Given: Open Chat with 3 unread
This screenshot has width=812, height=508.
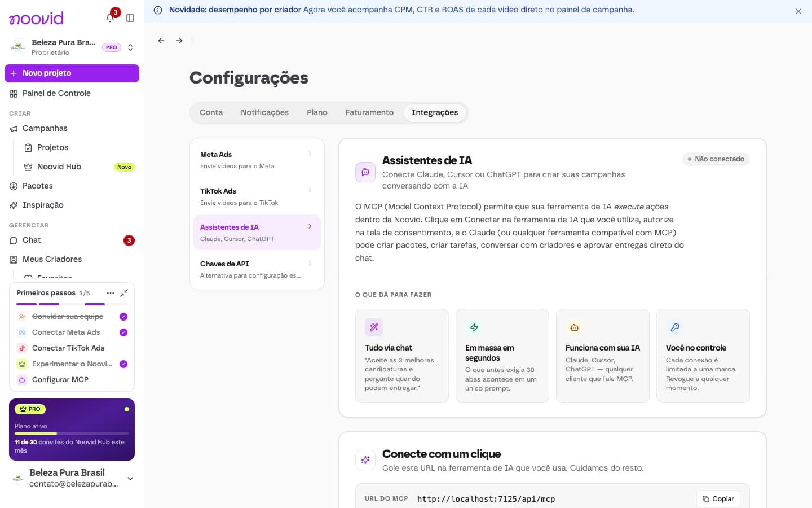Looking at the screenshot, I should [x=72, y=240].
